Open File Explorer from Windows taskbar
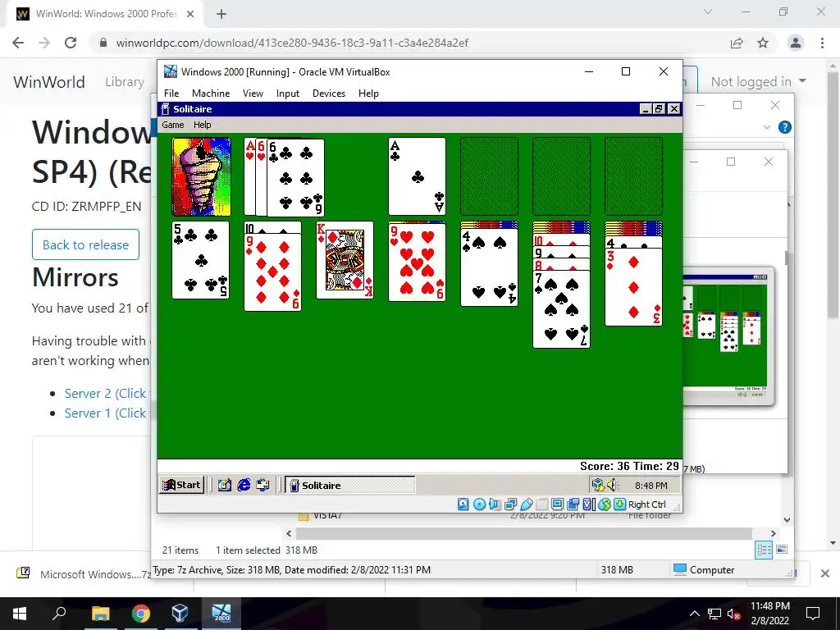The height and width of the screenshot is (630, 840). click(x=101, y=614)
